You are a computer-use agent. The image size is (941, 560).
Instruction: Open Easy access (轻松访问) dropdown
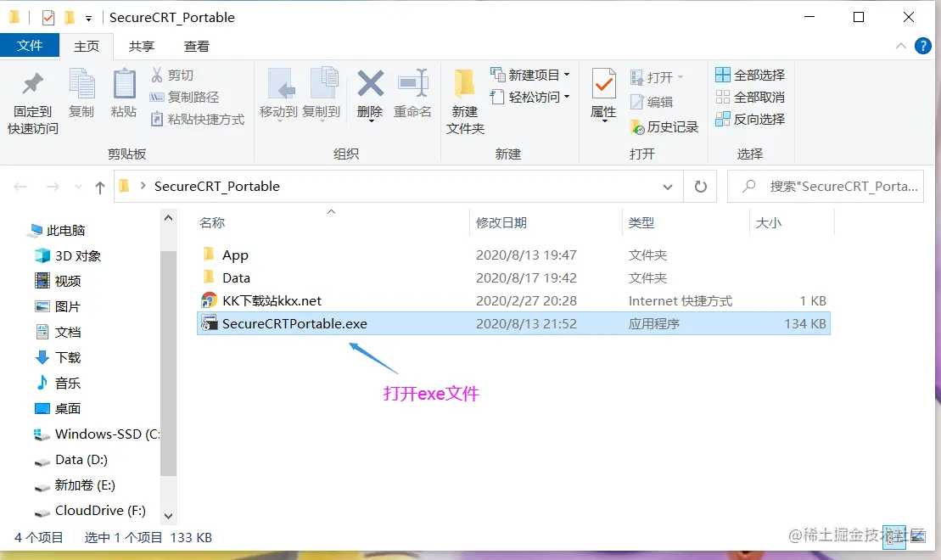pos(530,98)
